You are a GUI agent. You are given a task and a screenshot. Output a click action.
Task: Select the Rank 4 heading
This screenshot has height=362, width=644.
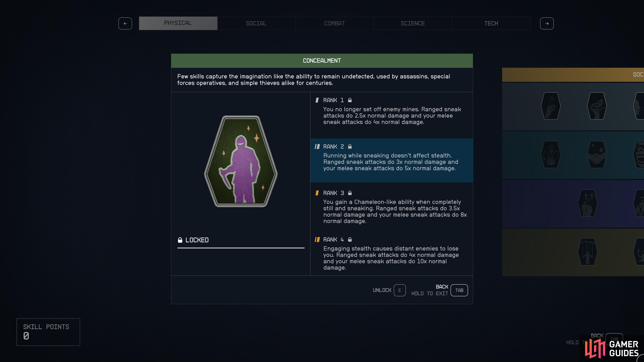point(334,240)
